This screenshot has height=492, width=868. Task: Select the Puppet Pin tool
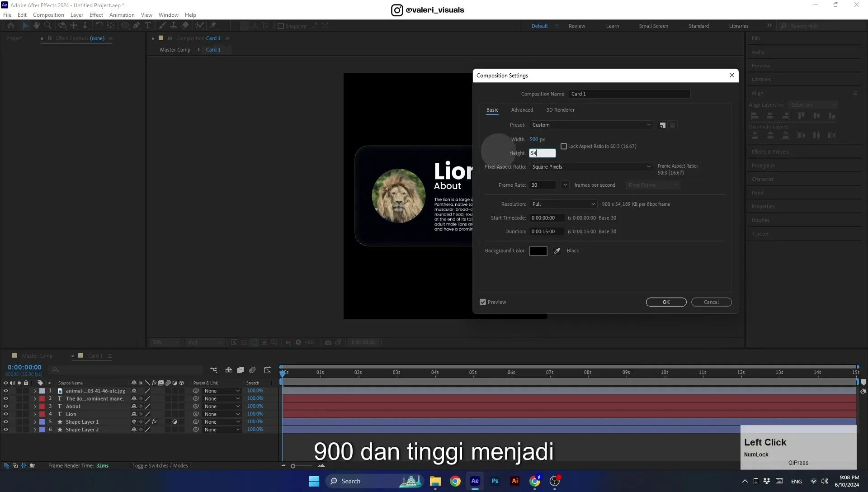tap(213, 26)
